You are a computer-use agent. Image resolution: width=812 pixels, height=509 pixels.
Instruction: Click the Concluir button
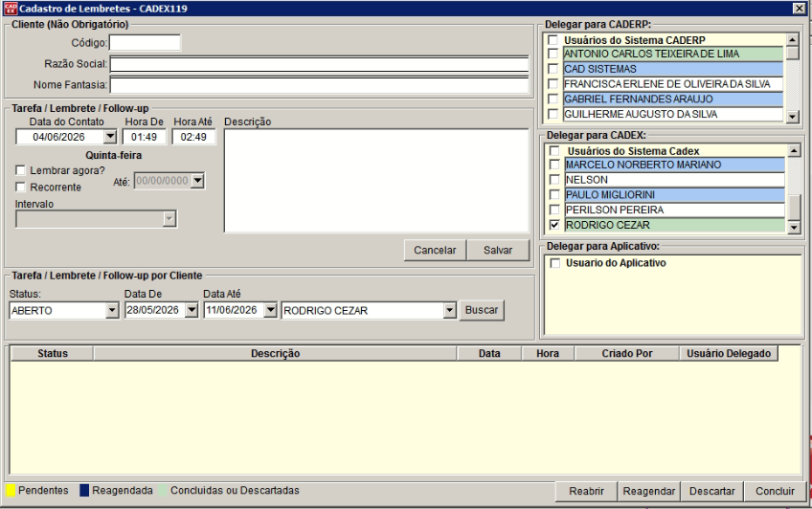[775, 491]
